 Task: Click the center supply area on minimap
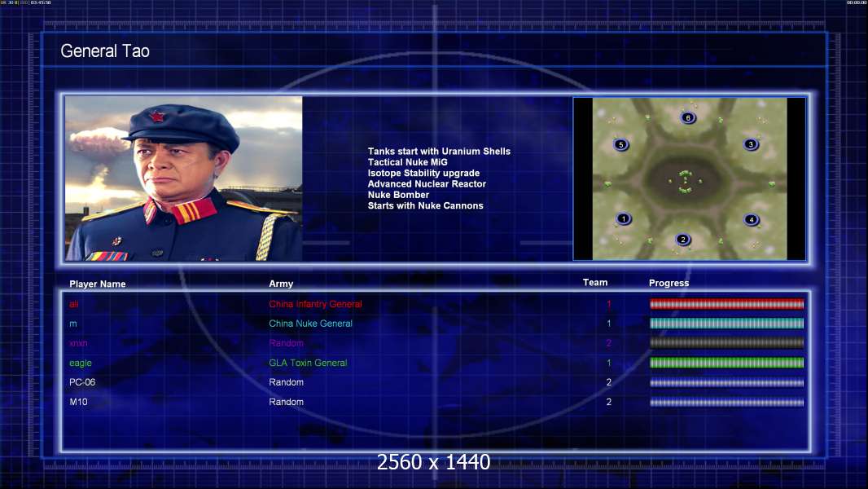[x=686, y=182]
